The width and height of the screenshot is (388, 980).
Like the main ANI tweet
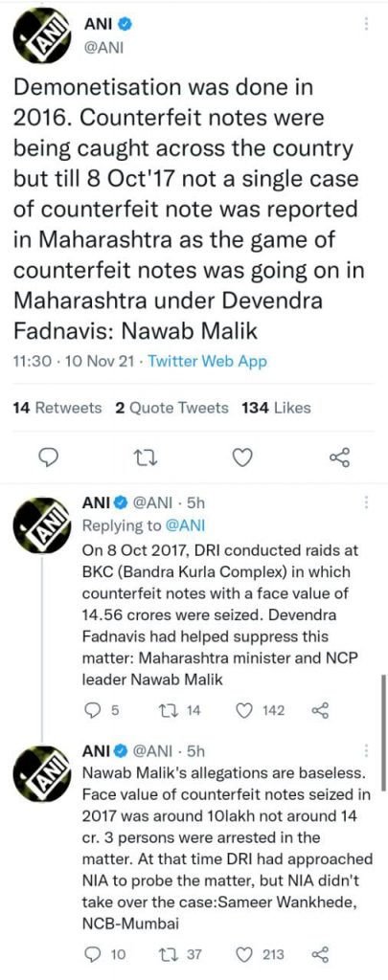(x=242, y=459)
